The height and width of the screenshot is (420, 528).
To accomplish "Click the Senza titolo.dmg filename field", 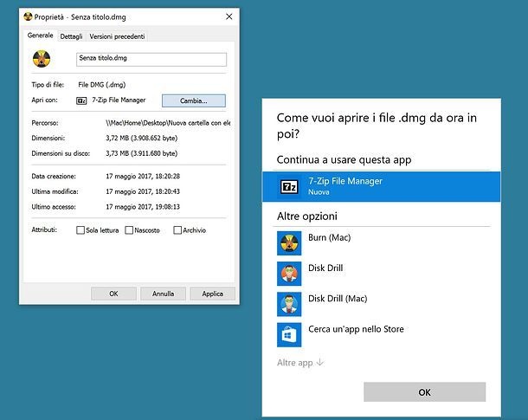I will click(x=151, y=60).
